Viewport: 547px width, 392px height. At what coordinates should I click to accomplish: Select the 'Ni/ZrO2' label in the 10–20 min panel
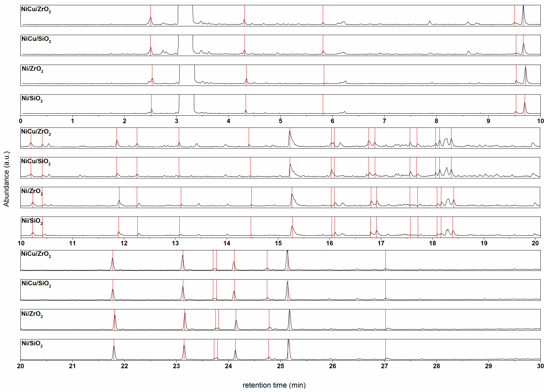(32, 191)
